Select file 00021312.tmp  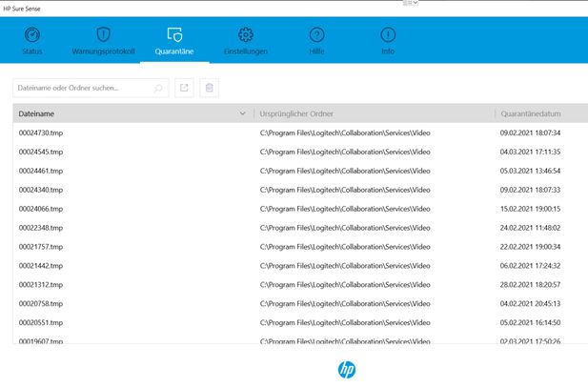41,285
